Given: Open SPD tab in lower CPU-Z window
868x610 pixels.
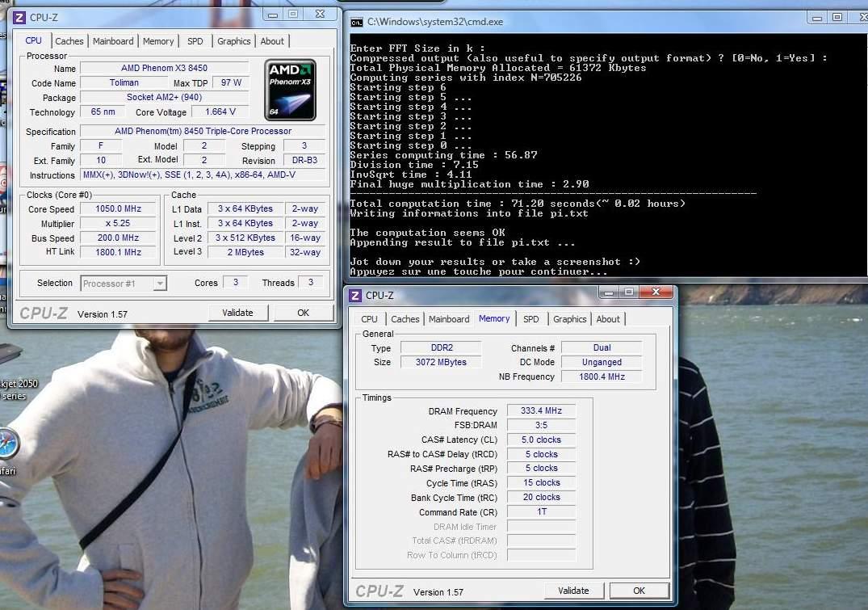Looking at the screenshot, I should [530, 319].
